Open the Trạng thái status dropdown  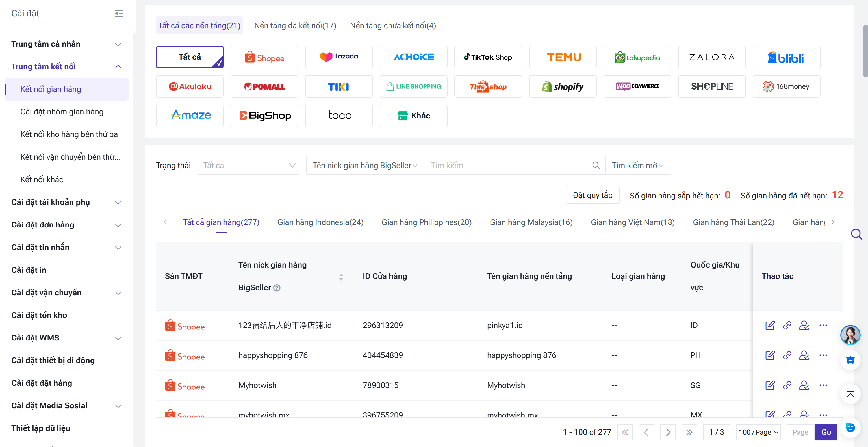248,165
